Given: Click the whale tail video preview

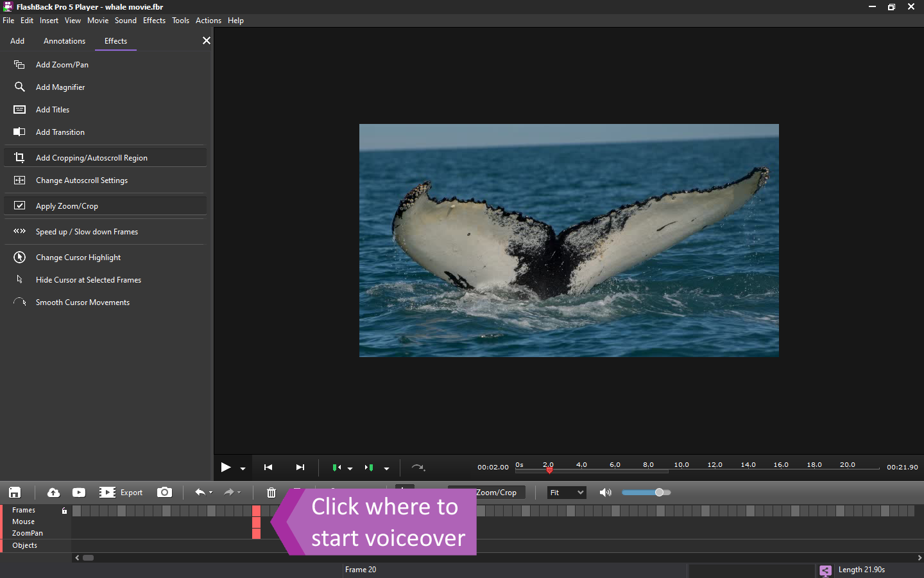Looking at the screenshot, I should click(569, 240).
